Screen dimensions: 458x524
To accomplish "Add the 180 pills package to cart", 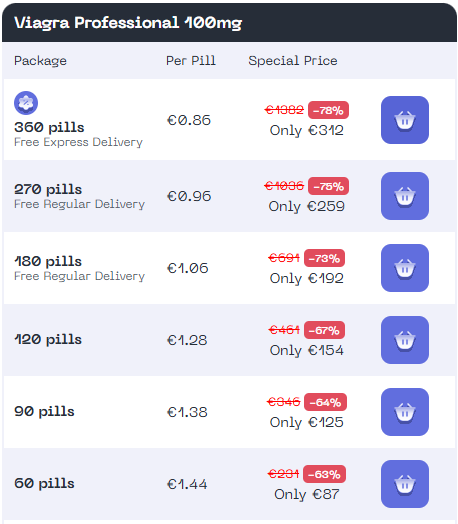I will point(405,268).
